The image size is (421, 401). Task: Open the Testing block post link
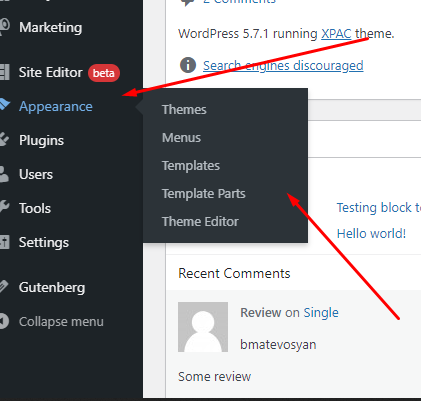[x=379, y=208]
